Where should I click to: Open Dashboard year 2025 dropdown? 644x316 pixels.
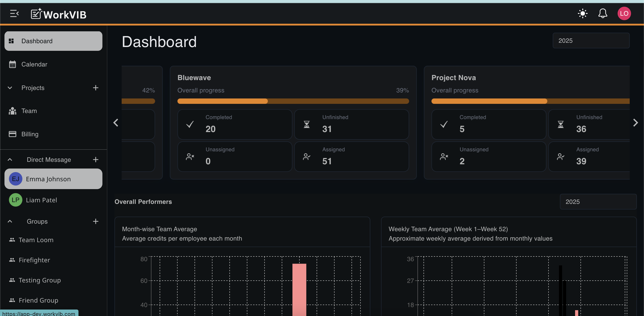(591, 41)
